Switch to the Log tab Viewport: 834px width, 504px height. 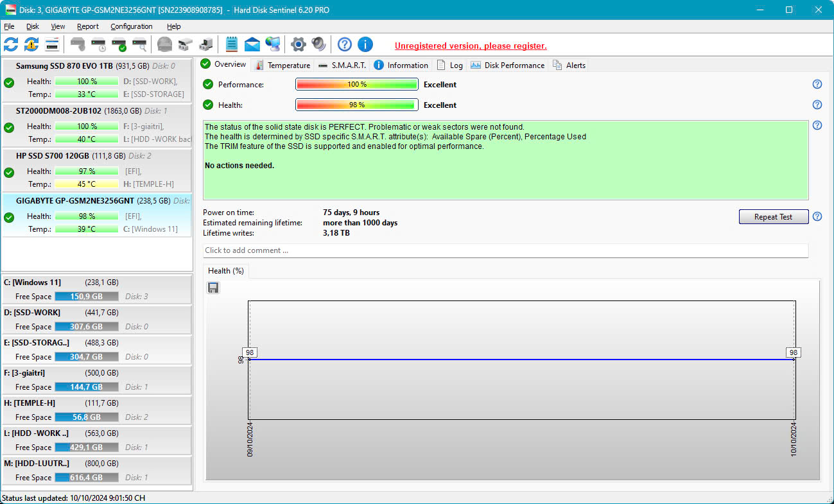(x=449, y=65)
